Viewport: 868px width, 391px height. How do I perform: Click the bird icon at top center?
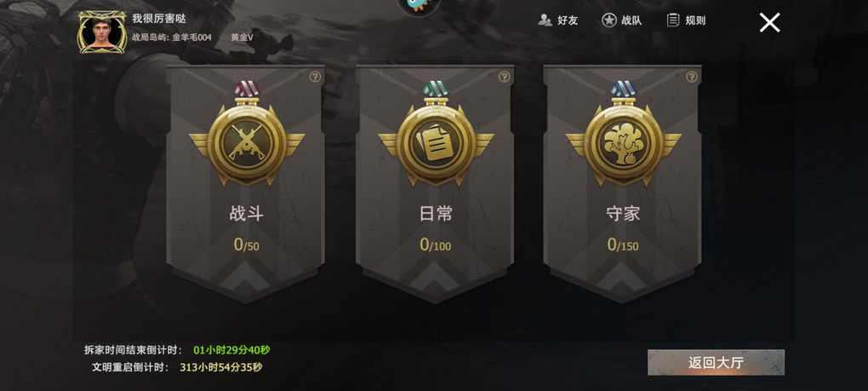(x=419, y=6)
